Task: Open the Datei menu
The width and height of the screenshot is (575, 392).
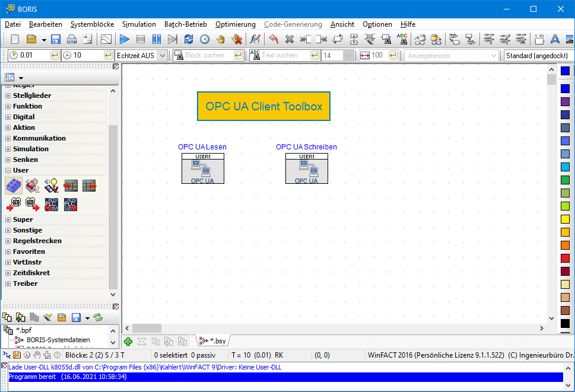Action: 12,24
